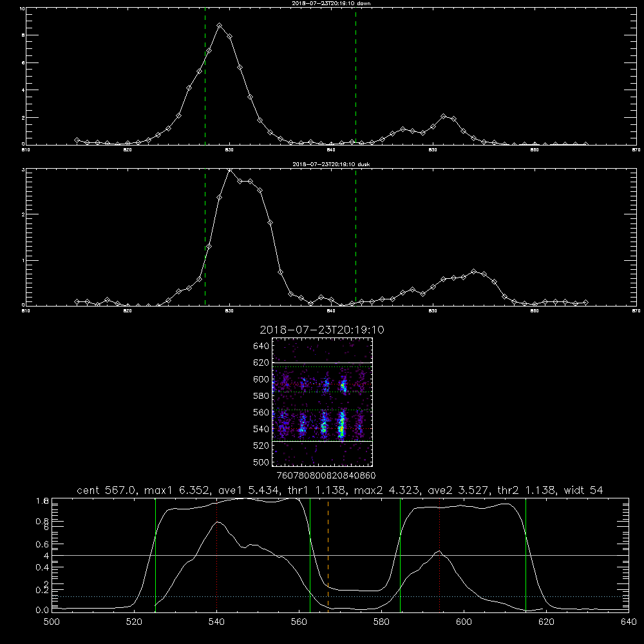The width and height of the screenshot is (644, 644).
Task: Click the 0.4 label on bottom plot y-axis
Action: [x=43, y=567]
